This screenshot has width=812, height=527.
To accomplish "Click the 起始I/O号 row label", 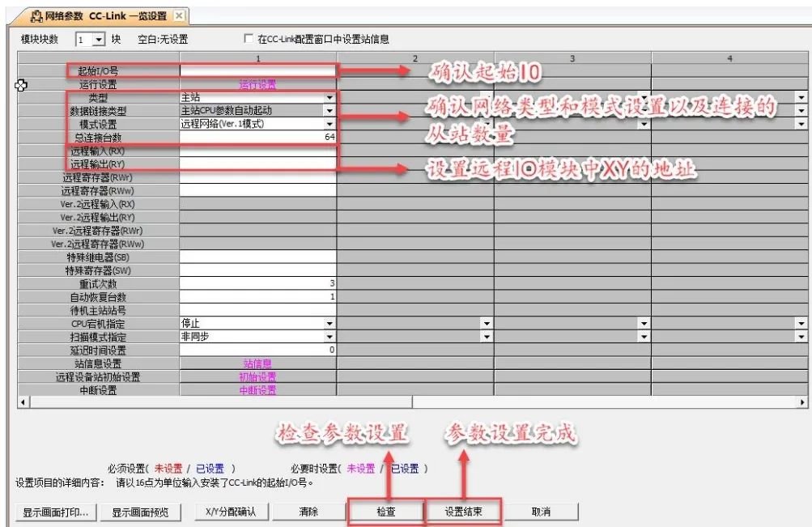I will coord(99,71).
